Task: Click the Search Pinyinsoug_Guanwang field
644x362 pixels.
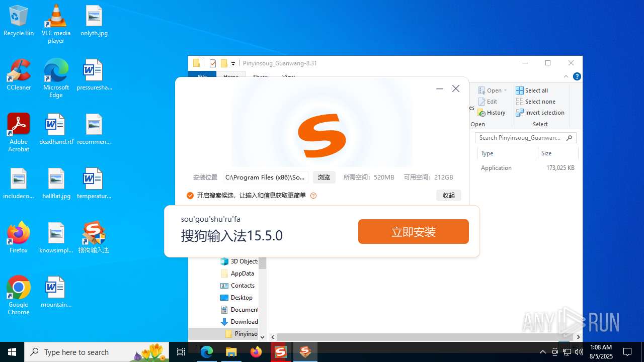Action: coord(525,138)
